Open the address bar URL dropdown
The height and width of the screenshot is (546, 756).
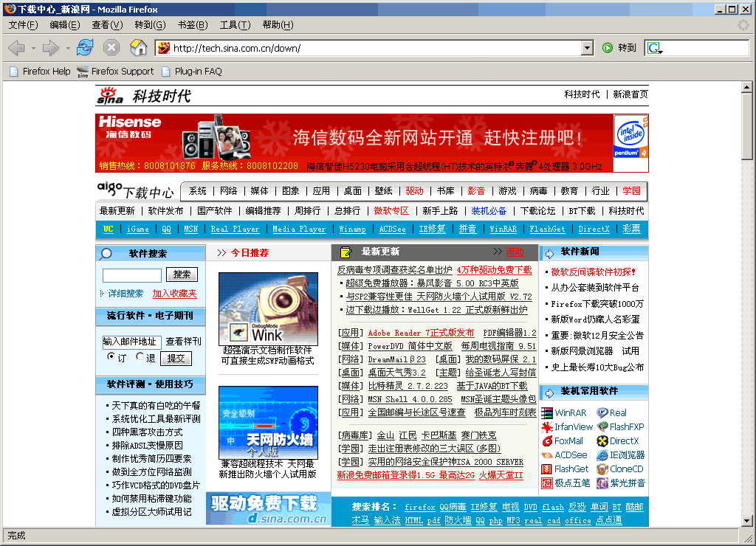click(587, 48)
